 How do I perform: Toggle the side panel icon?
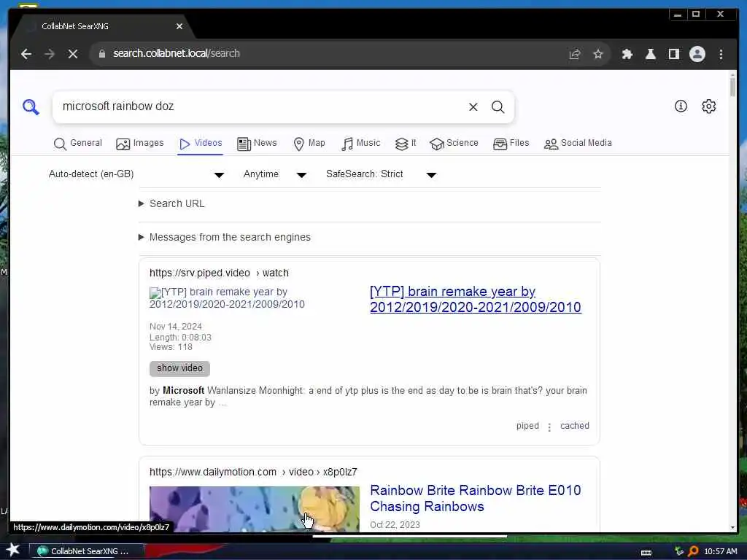(673, 54)
